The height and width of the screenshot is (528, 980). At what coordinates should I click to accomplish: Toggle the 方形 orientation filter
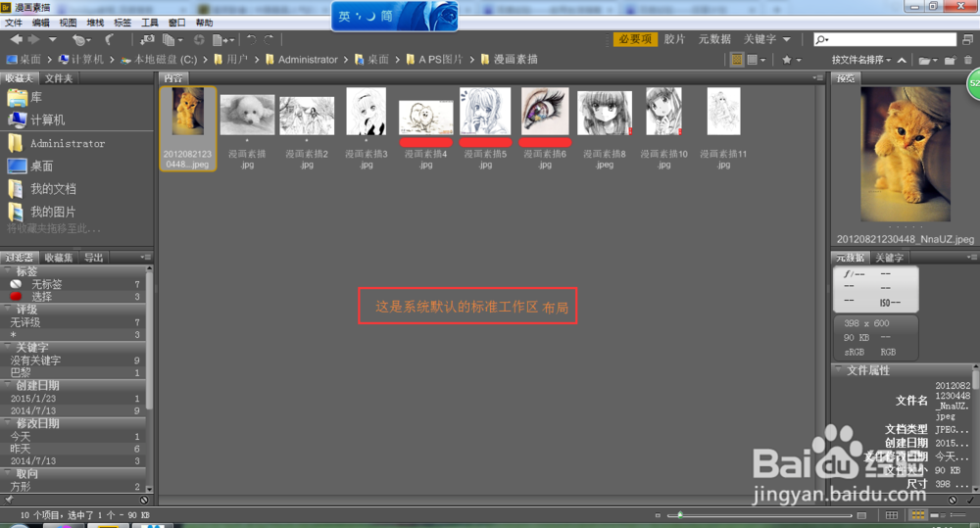point(74,486)
